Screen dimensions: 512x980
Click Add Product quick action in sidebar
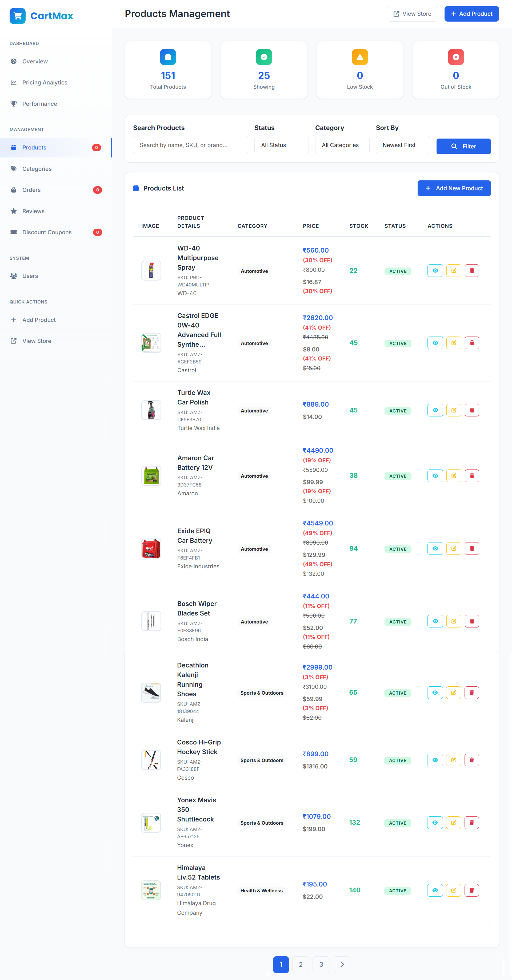[55, 320]
